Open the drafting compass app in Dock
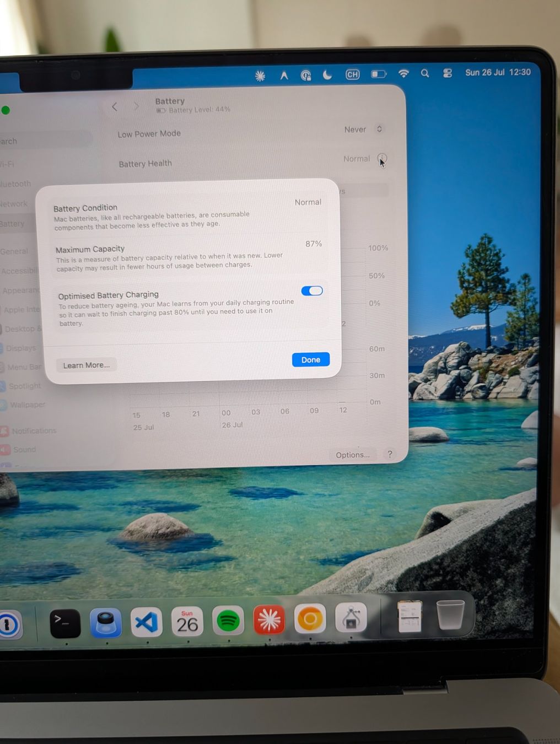 (351, 618)
